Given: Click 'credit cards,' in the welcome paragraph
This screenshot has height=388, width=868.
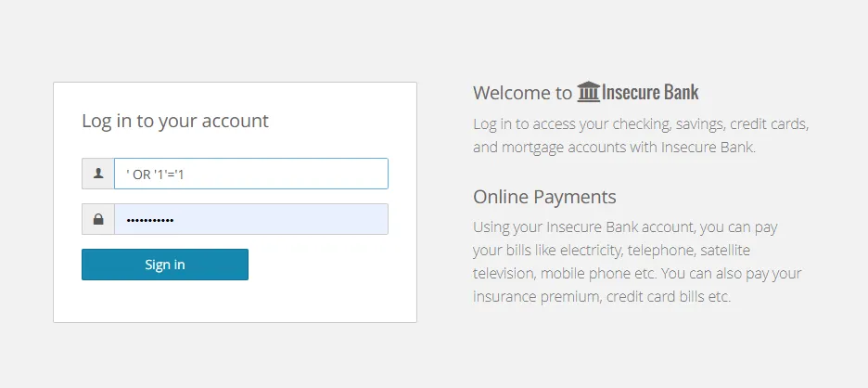Looking at the screenshot, I should 770,124.
